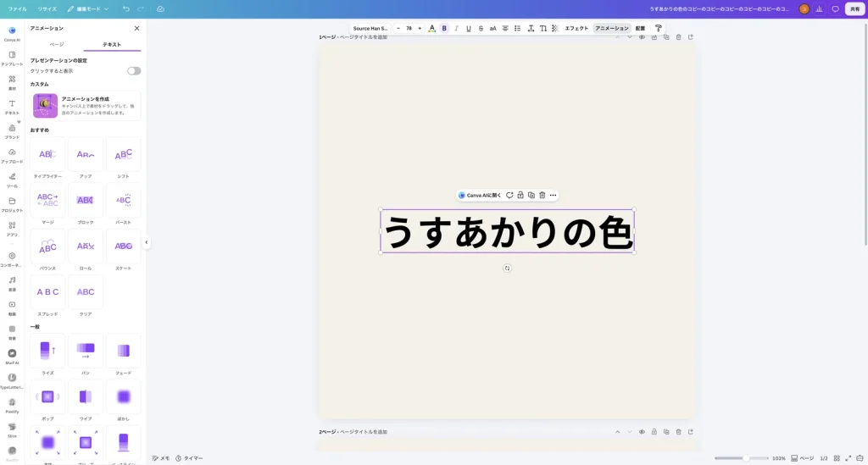Screen dimensions: 868x465
Task: Open タイマー timer
Action: [x=189, y=458]
